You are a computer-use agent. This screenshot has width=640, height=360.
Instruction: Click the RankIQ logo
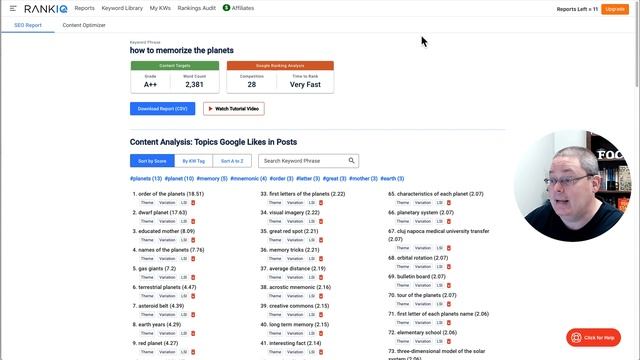pos(46,9)
